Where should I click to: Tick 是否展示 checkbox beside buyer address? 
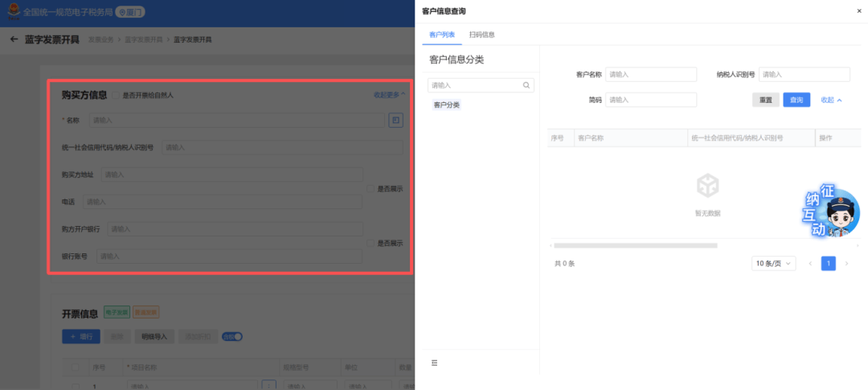pos(371,189)
